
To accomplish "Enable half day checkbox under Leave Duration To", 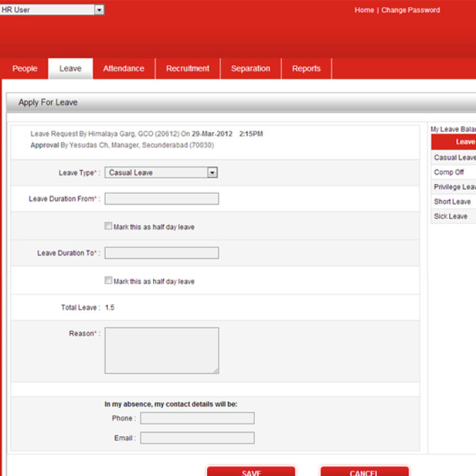I will coord(108,281).
